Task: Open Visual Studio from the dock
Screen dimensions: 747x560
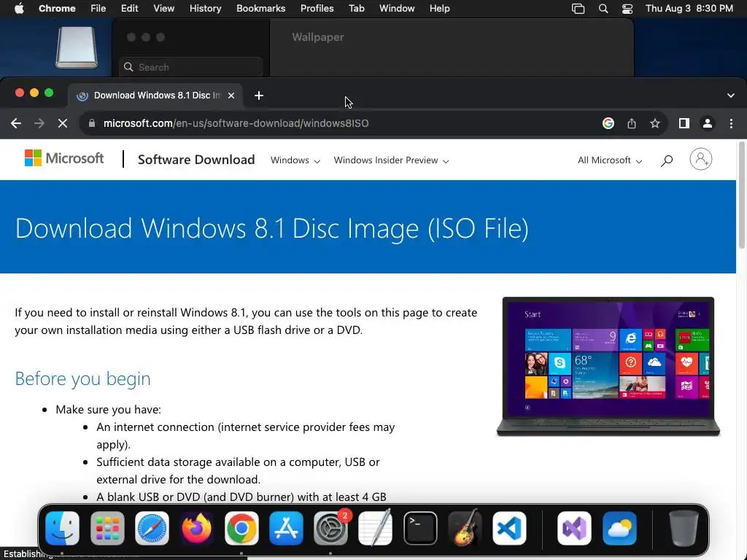Action: [575, 528]
